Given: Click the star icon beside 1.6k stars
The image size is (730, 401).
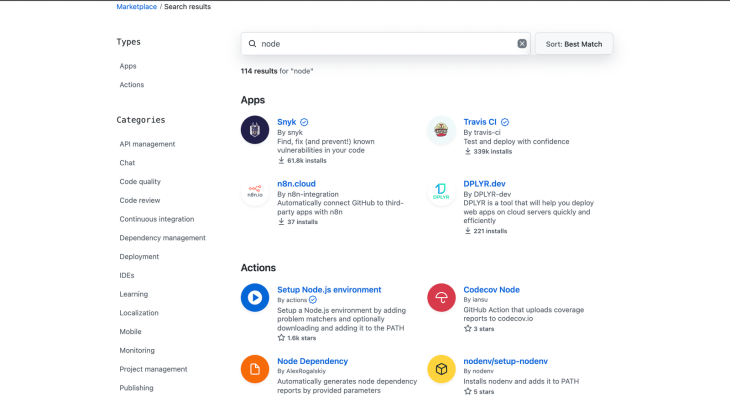Looking at the screenshot, I should 281,338.
